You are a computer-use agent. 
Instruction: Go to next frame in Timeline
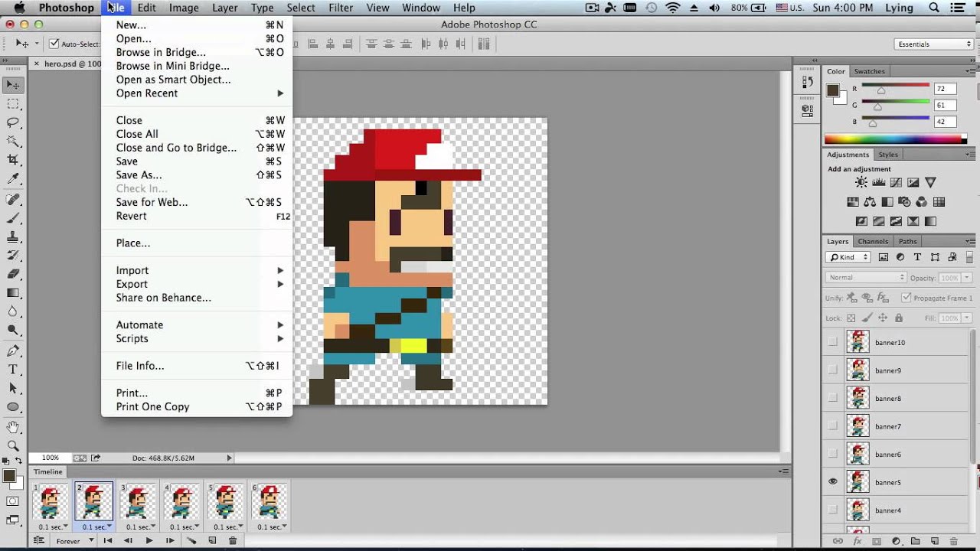tap(169, 541)
